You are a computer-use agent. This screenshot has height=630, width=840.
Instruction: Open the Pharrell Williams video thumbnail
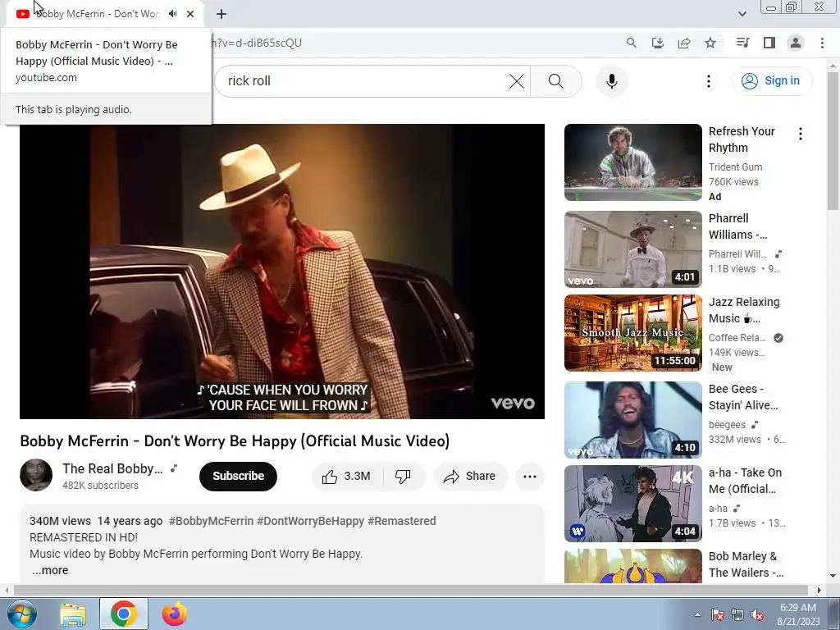(632, 249)
